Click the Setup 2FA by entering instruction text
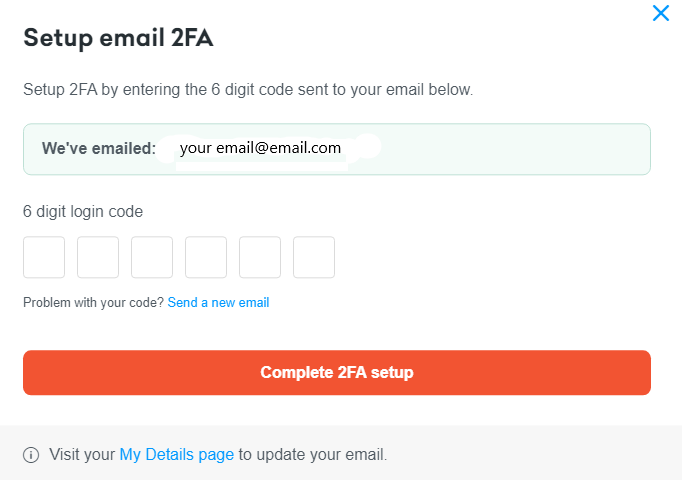Image resolution: width=682 pixels, height=480 pixels. 248,90
